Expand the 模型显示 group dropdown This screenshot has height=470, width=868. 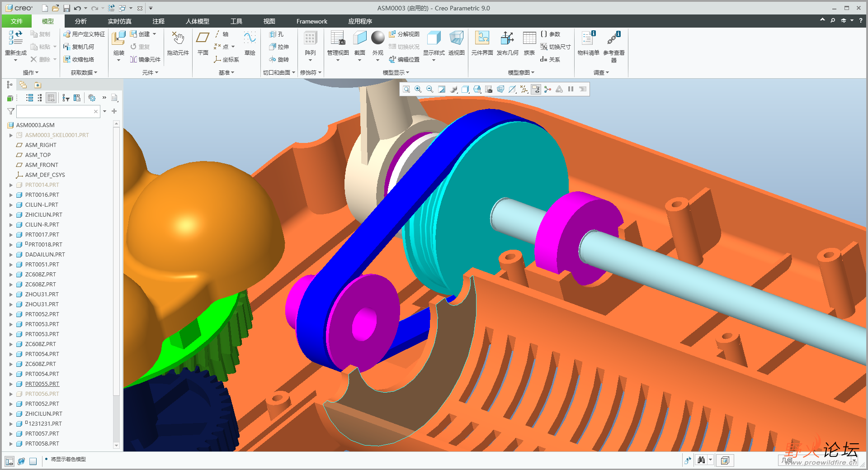(396, 72)
